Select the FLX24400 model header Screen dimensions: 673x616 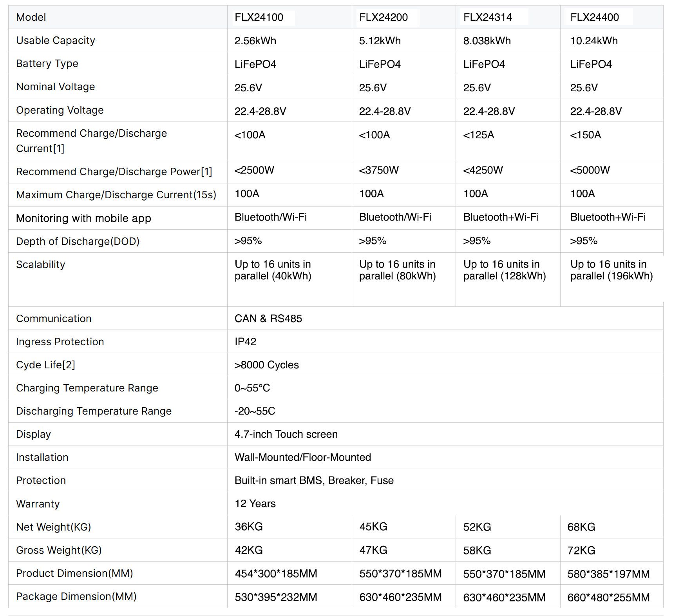tap(595, 17)
